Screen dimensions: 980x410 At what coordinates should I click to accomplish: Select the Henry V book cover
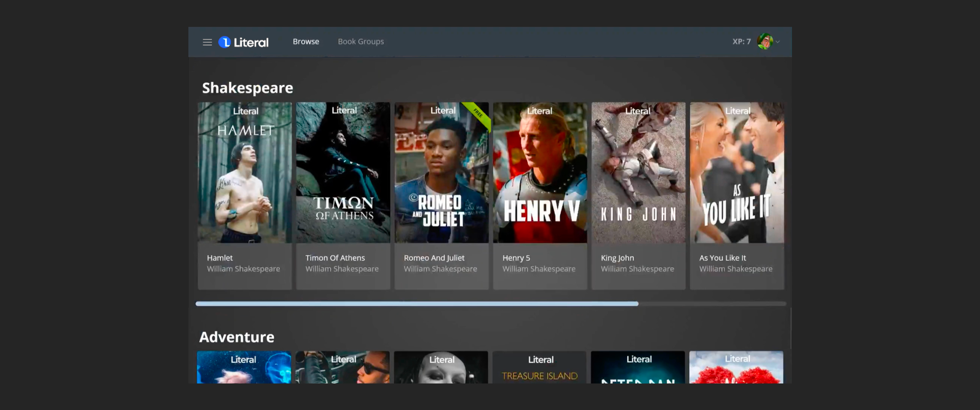tap(540, 172)
